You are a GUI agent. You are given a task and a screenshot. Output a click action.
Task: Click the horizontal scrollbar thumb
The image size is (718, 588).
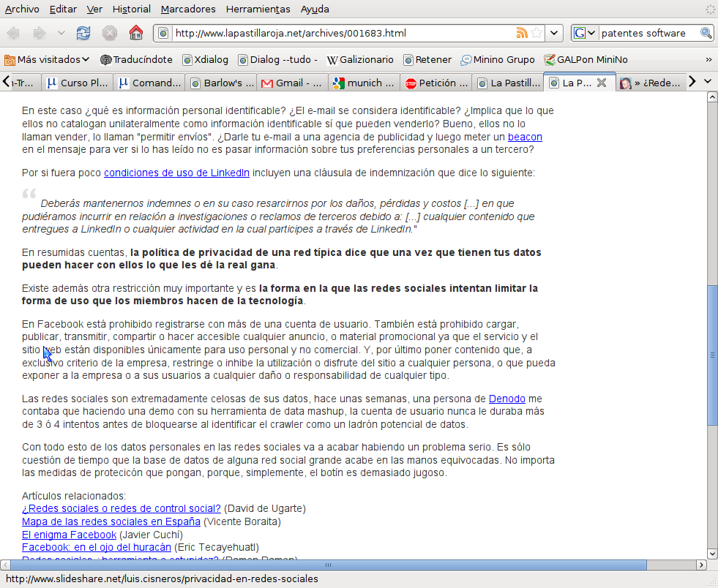(x=329, y=565)
